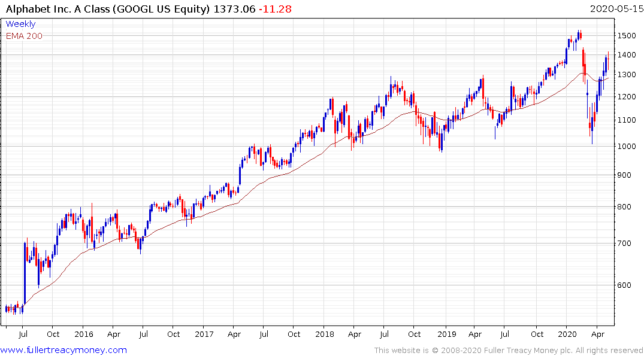Select the 2020 year axis label
Screen dimensions: 644x359
point(567,334)
